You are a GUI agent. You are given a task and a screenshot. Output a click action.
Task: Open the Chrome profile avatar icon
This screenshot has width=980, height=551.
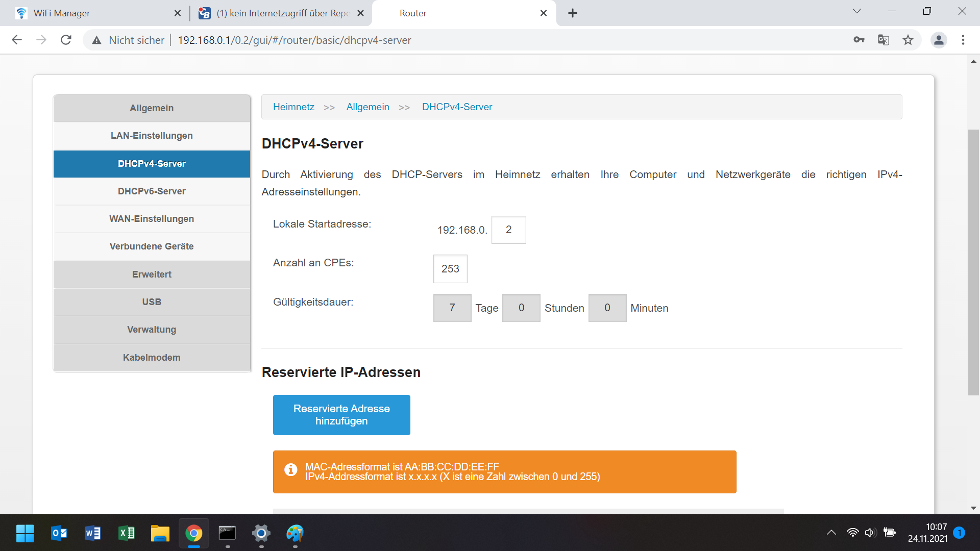tap(938, 40)
